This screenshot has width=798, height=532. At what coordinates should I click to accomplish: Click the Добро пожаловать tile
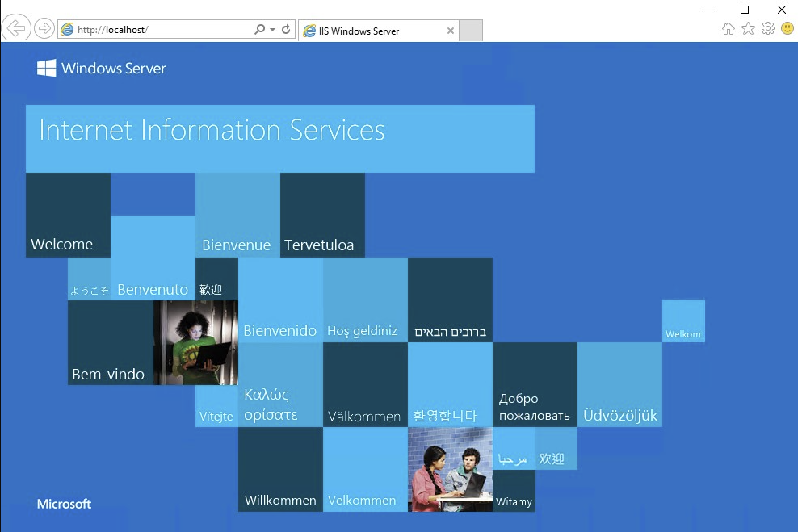point(535,384)
